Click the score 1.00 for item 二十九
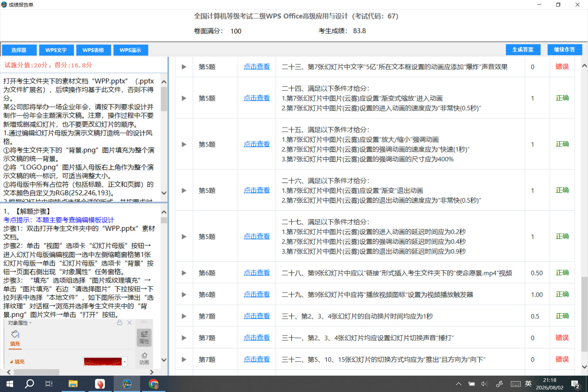 [x=537, y=295]
